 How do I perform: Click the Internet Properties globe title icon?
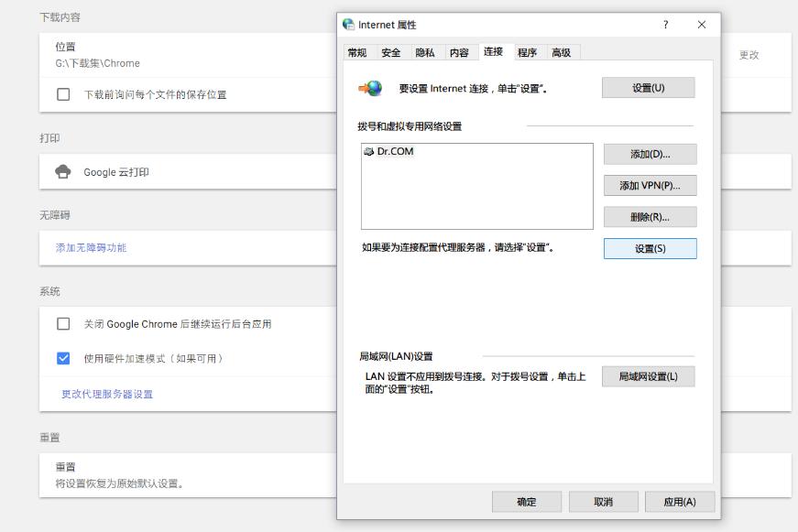click(x=349, y=25)
